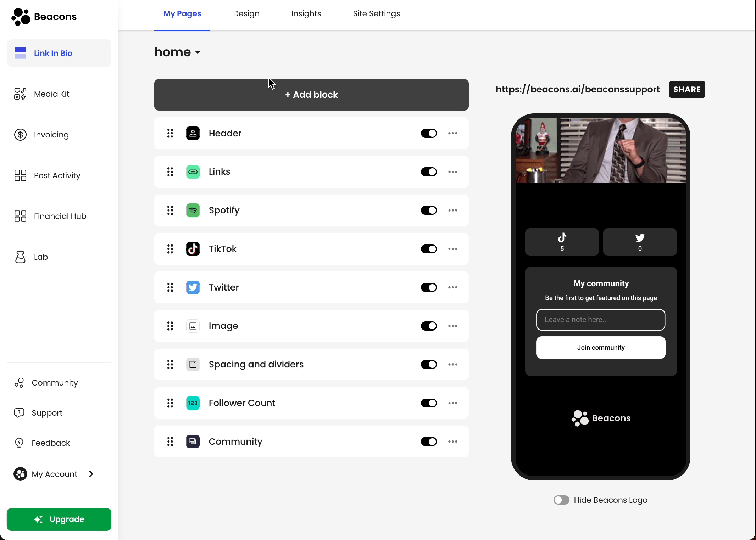This screenshot has height=540, width=756.
Task: Click the green Upgrade button
Action: [59, 519]
